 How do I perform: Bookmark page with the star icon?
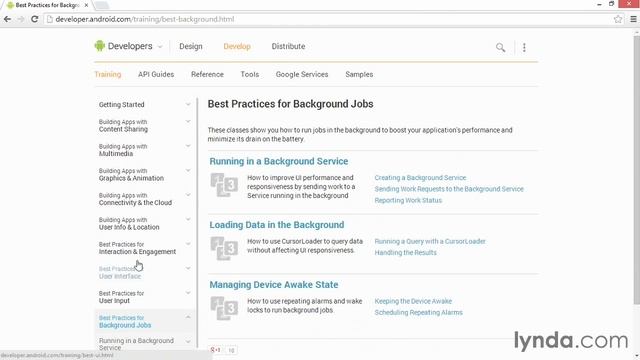pos(618,19)
